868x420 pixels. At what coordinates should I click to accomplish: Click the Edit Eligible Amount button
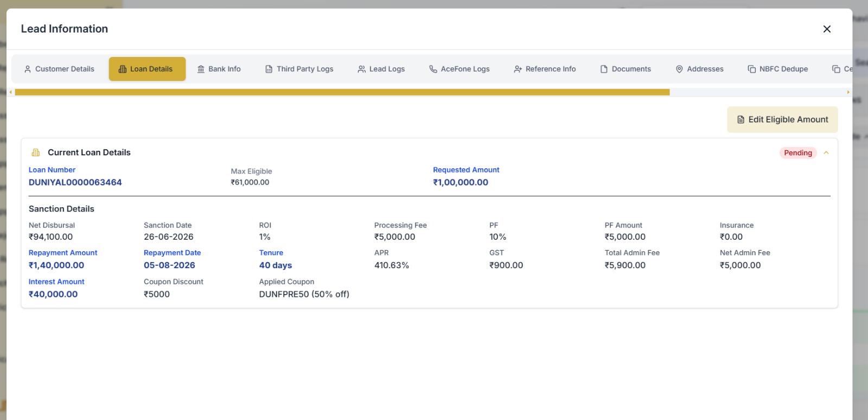[782, 119]
